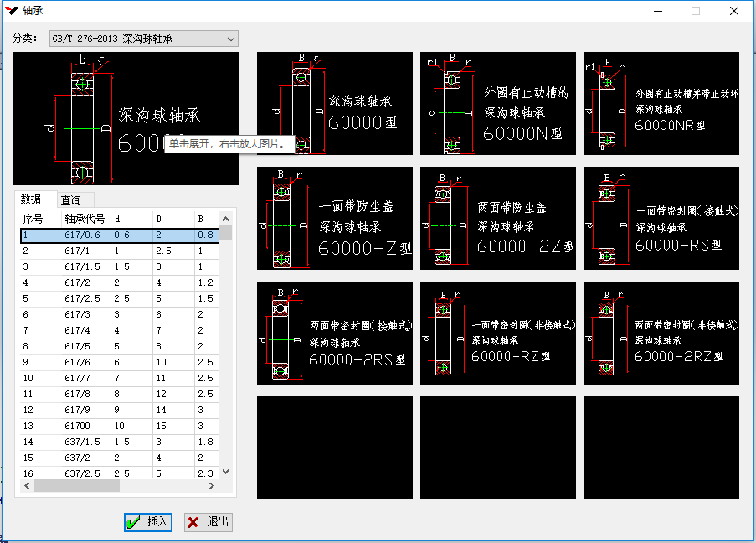The height and width of the screenshot is (543, 756).
Task: Select the row for bearing 61700
Action: click(x=84, y=426)
